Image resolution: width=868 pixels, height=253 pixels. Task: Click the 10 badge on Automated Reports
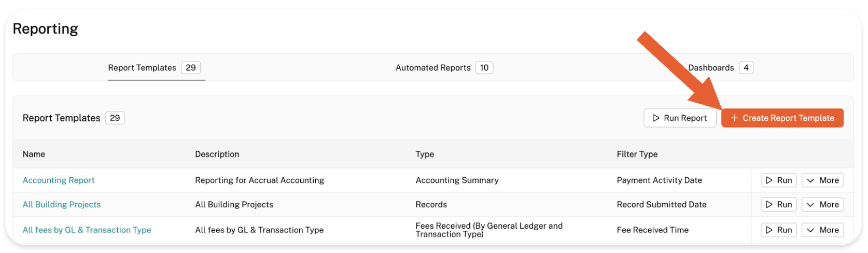click(x=484, y=68)
